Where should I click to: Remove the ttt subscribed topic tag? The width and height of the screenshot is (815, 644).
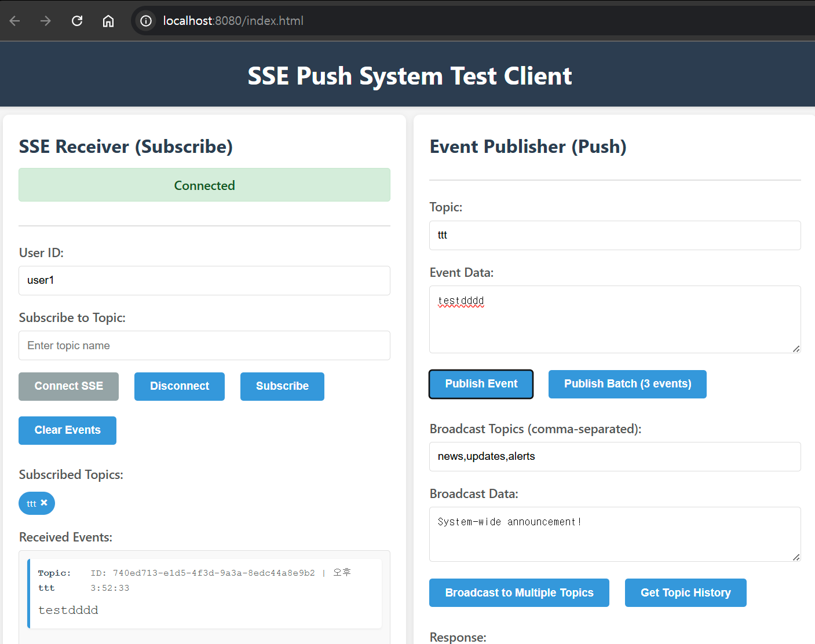click(x=44, y=503)
